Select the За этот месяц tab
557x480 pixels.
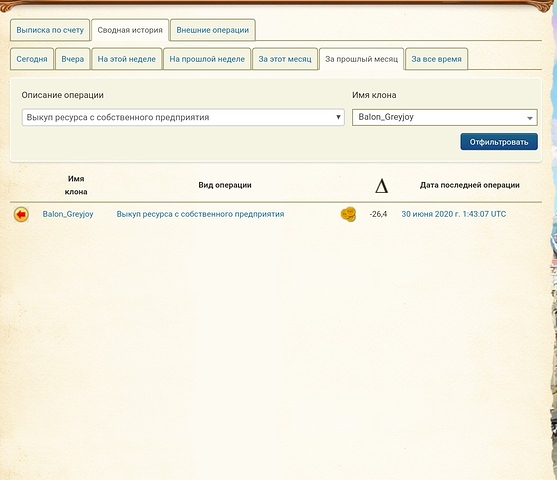tap(285, 59)
